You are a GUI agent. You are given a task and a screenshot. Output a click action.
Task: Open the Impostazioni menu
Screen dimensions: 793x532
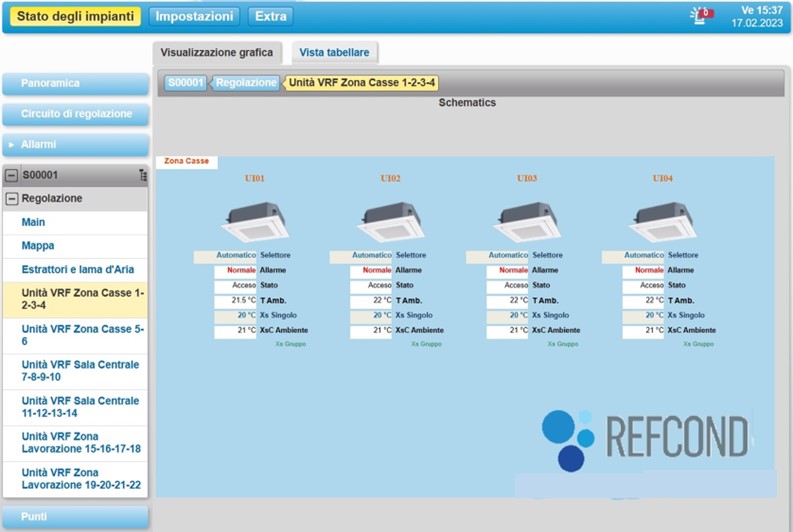click(195, 16)
